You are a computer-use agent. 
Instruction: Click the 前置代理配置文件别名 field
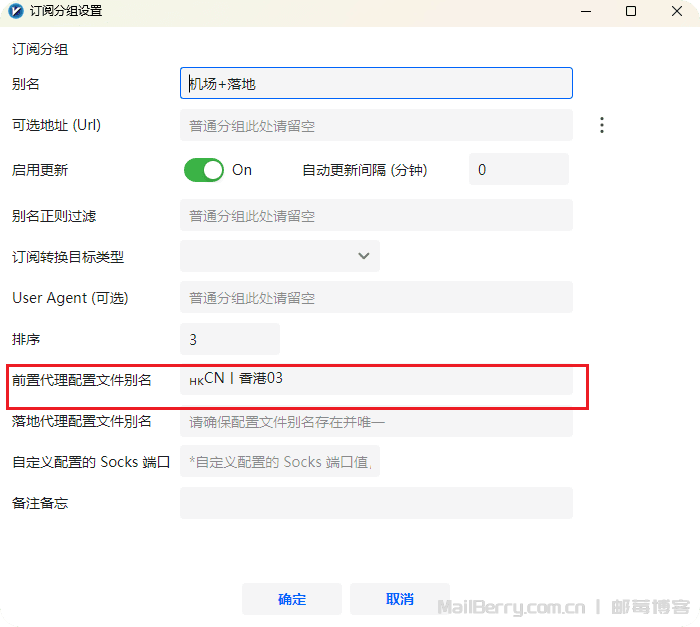tap(376, 380)
